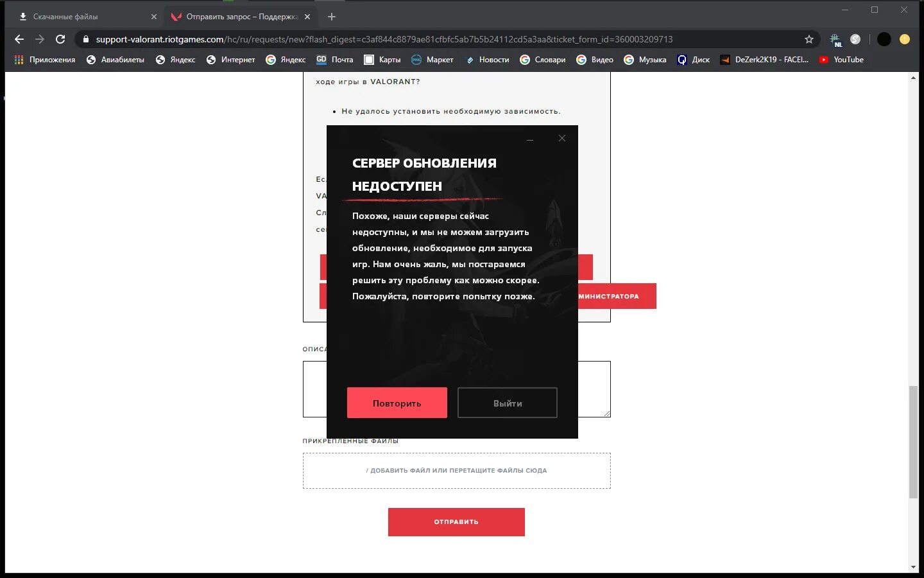Open the Музыка bookmark
The image size is (924, 578).
(x=646, y=60)
